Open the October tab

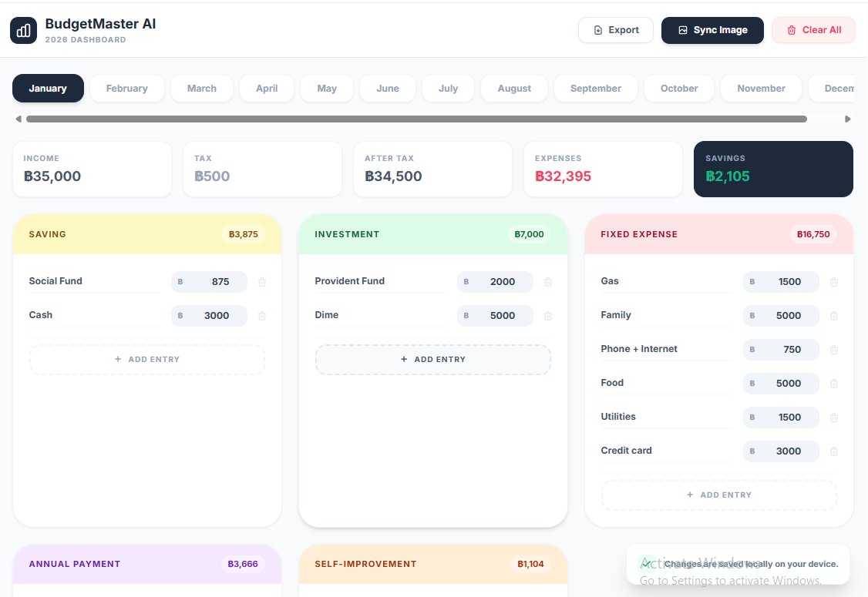[x=679, y=89]
